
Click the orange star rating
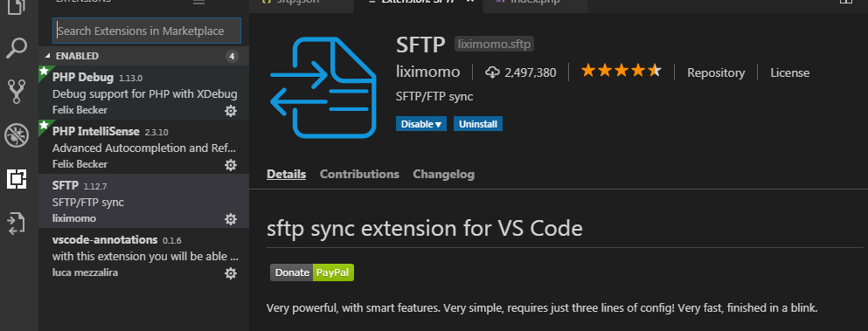(x=621, y=71)
